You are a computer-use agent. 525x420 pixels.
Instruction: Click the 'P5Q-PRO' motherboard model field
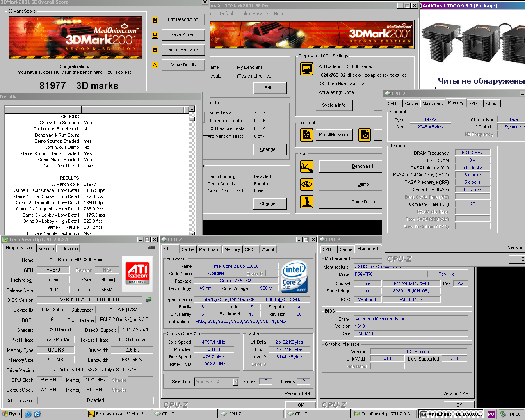pyautogui.click(x=390, y=274)
